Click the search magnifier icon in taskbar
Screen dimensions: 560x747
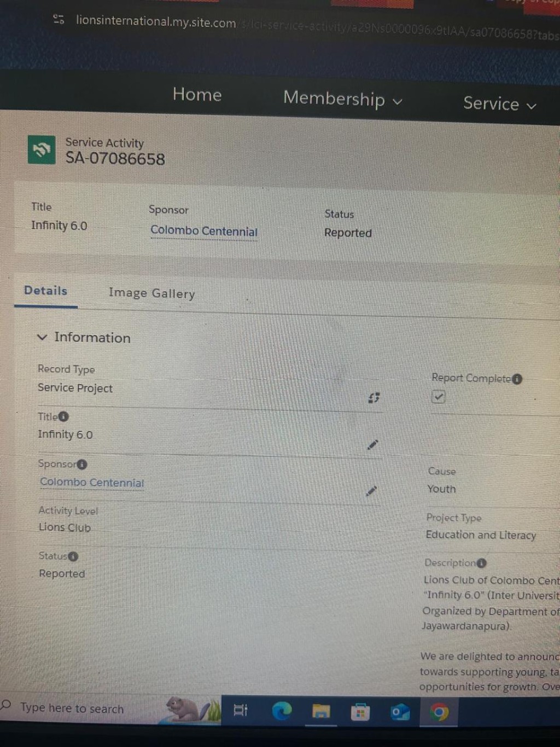7,704
